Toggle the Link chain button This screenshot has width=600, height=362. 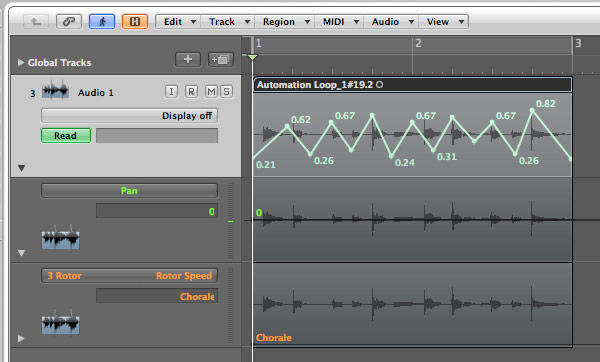tap(69, 22)
